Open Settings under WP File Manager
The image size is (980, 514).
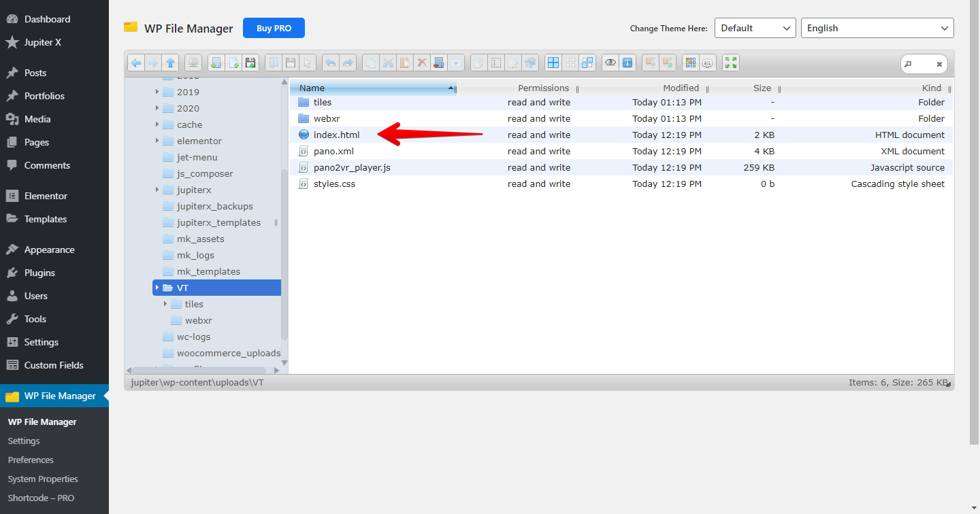click(24, 441)
